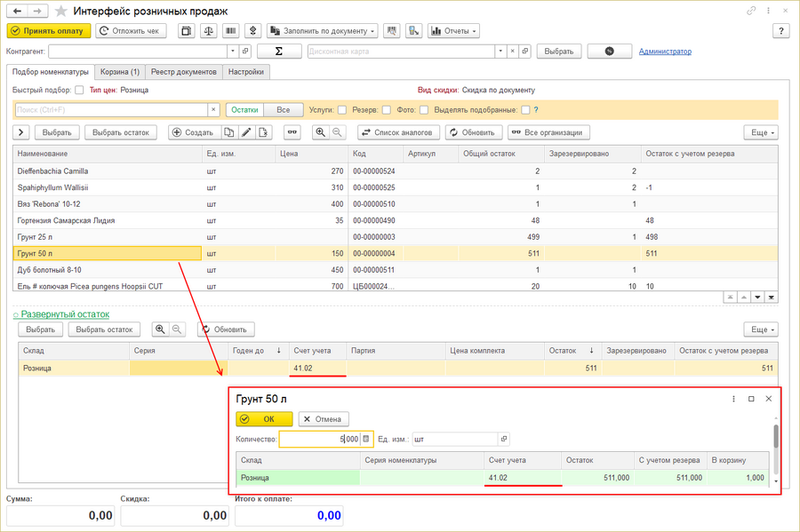This screenshot has width=800, height=532.
Task: Click the Администратор link
Action: coord(665,52)
